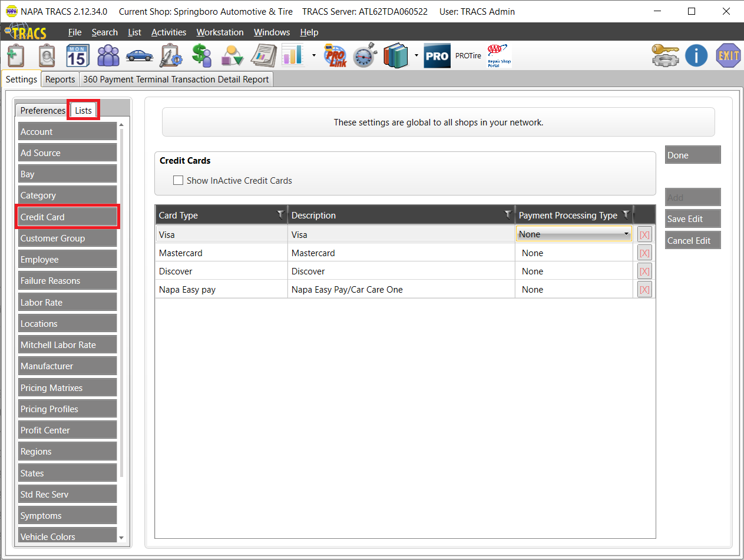This screenshot has width=744, height=560.
Task: Open the customers group icon
Action: (x=108, y=56)
